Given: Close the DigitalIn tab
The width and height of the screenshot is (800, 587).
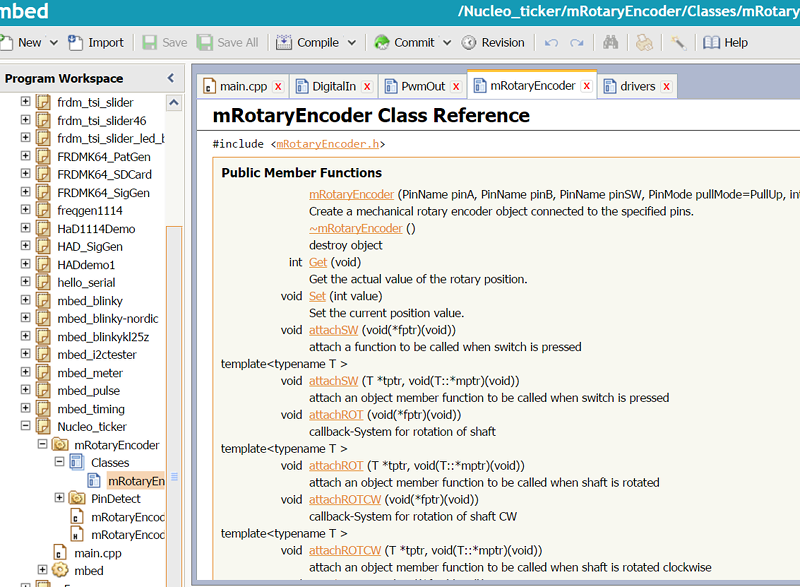Looking at the screenshot, I should [367, 87].
